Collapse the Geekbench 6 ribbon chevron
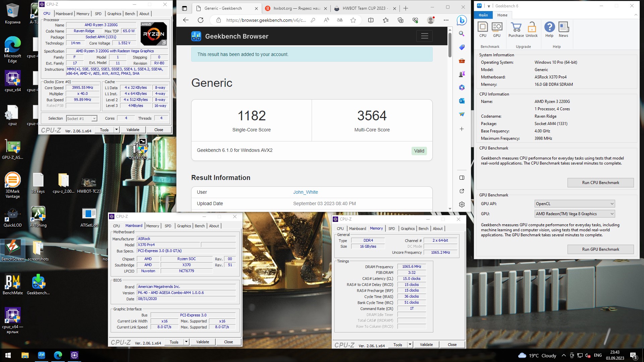This screenshot has height=362, width=644. [x=636, y=15]
